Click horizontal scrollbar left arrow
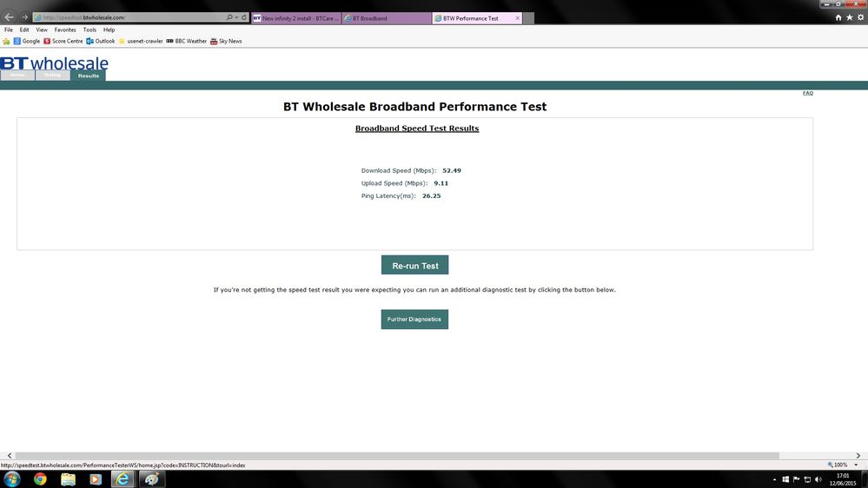This screenshot has width=868, height=488. [x=10, y=455]
